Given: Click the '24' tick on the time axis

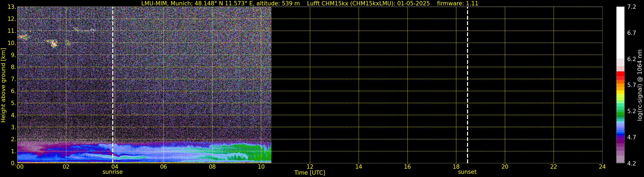Looking at the screenshot, I should [x=602, y=167].
